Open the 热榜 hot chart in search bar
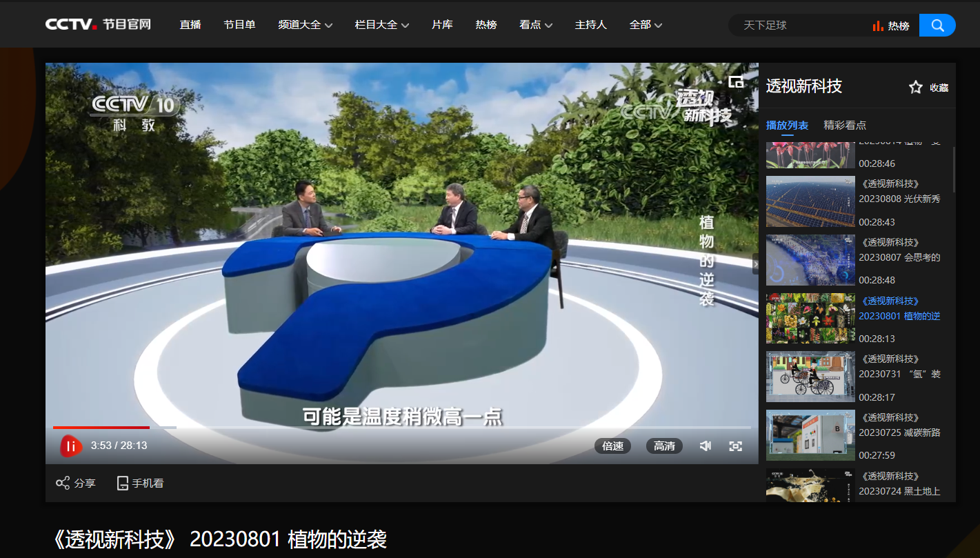The image size is (980, 558). 891,26
